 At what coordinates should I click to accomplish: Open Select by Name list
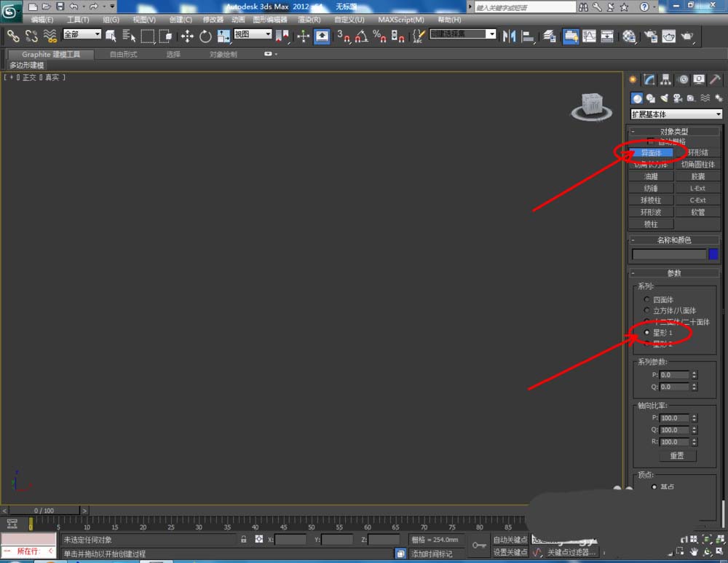pyautogui.click(x=129, y=36)
